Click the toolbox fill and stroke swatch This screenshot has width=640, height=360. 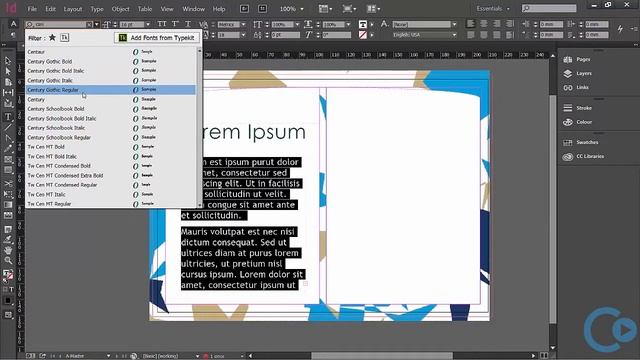point(8,275)
